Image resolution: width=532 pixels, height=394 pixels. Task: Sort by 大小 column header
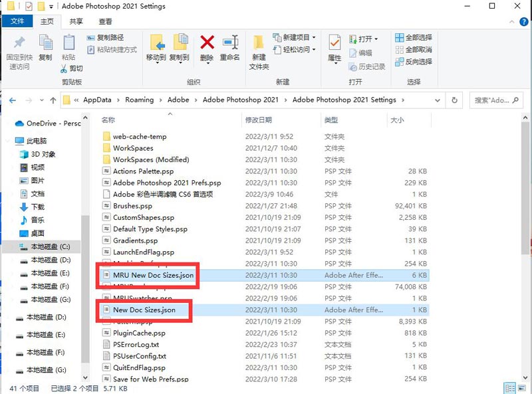coord(397,120)
